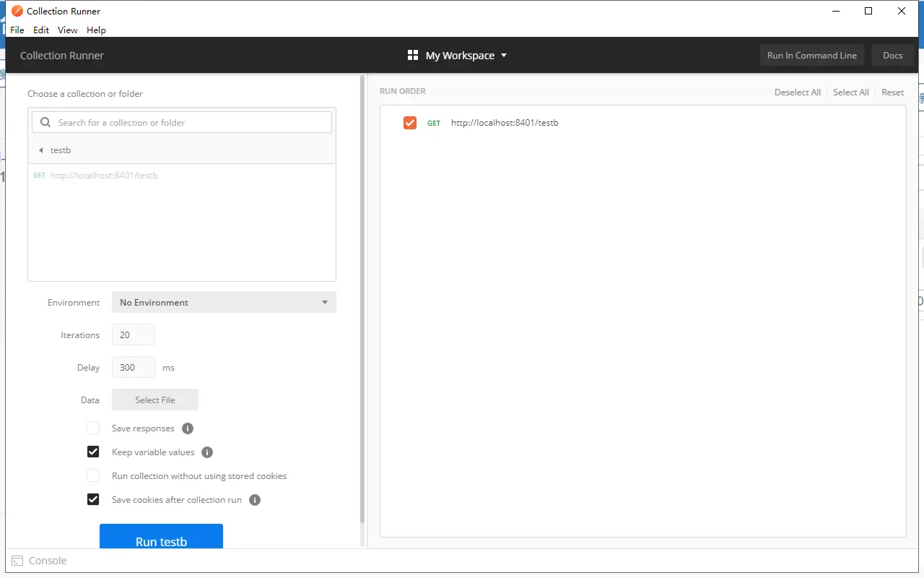Select the testb collection name
Viewport: 924px width, 578px height.
pos(61,150)
